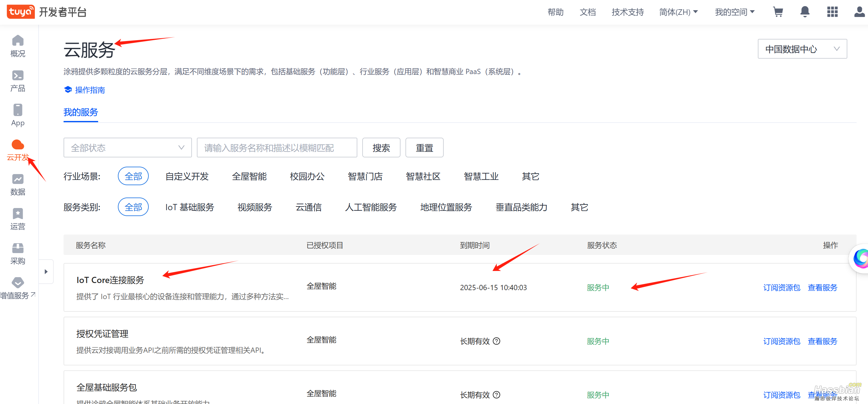The image size is (868, 404).
Task: Open 技术支持 in top navigation
Action: coord(628,12)
